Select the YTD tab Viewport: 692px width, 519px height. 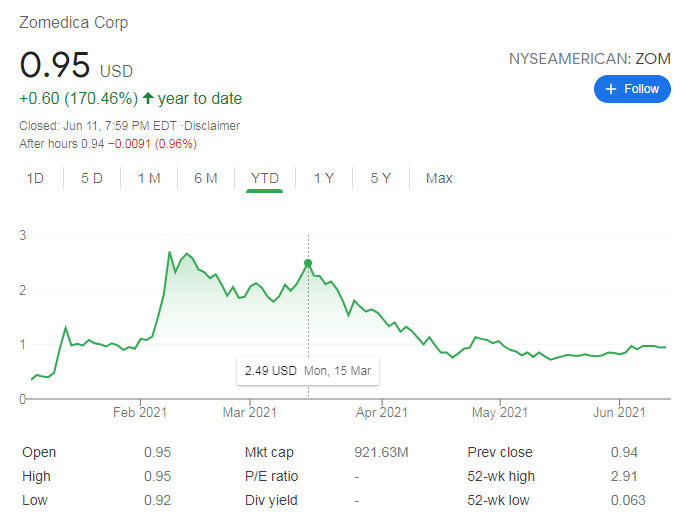[265, 178]
